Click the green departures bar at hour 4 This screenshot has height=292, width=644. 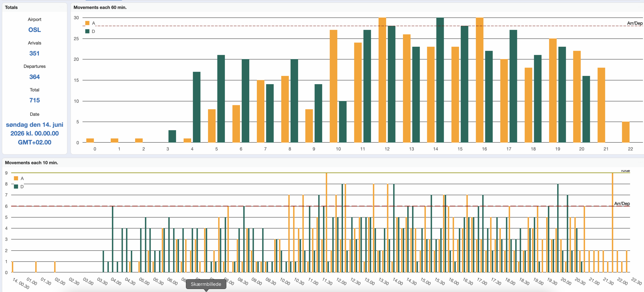[x=196, y=107]
